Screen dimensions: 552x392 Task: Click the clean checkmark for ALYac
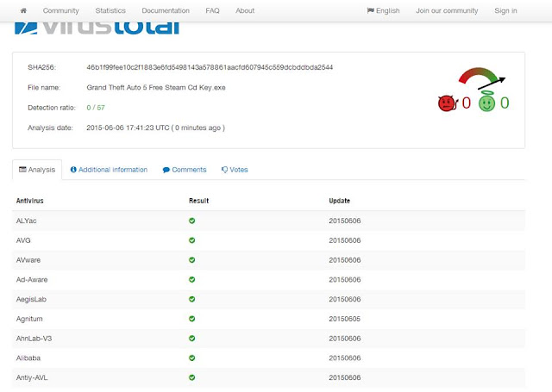tap(191, 221)
